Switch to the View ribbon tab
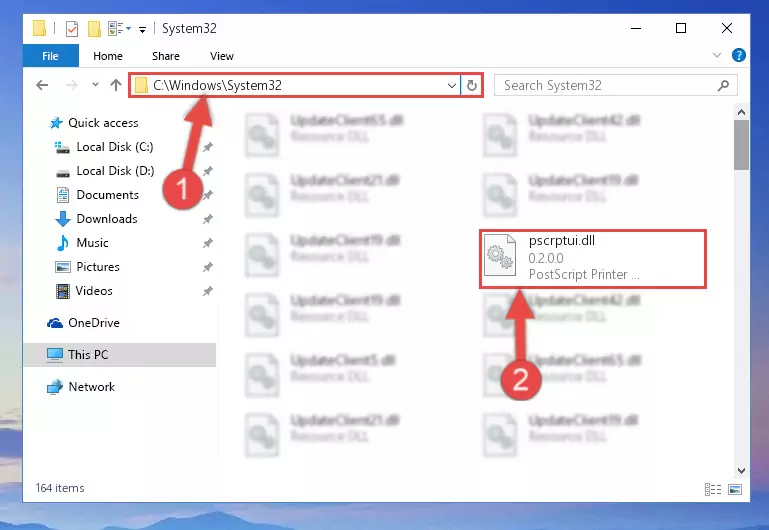Viewport: 769px width, 530px height. click(222, 56)
